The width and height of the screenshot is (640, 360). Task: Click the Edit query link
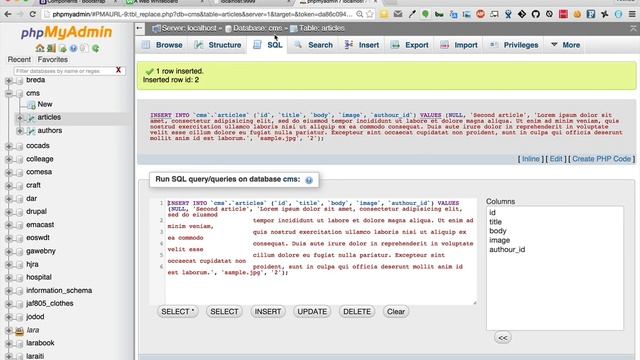coord(556,159)
